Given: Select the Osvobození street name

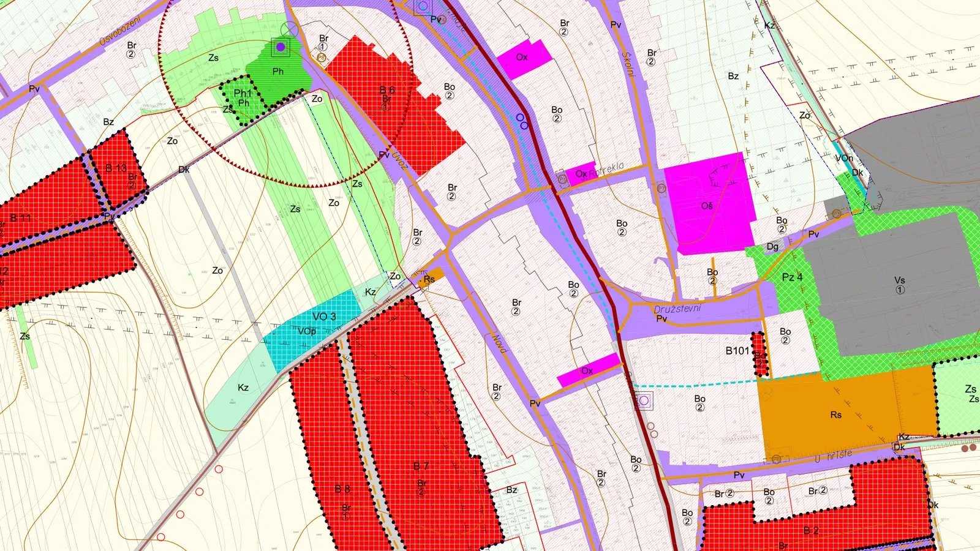Looking at the screenshot, I should click(120, 31).
